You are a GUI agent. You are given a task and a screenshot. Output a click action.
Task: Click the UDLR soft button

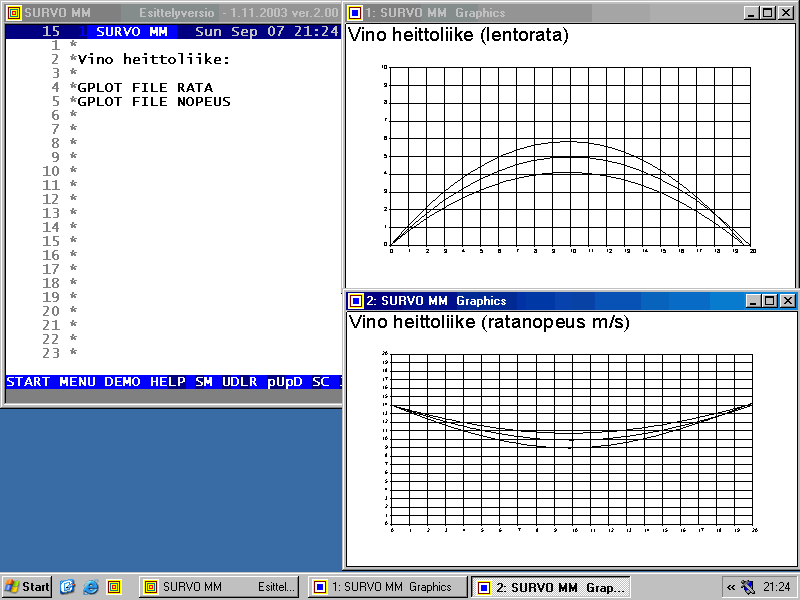tap(239, 382)
